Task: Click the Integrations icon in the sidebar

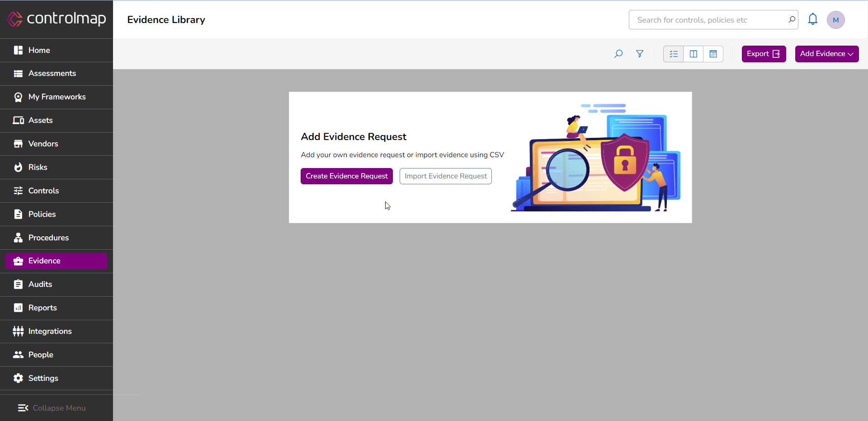Action: 18,331
